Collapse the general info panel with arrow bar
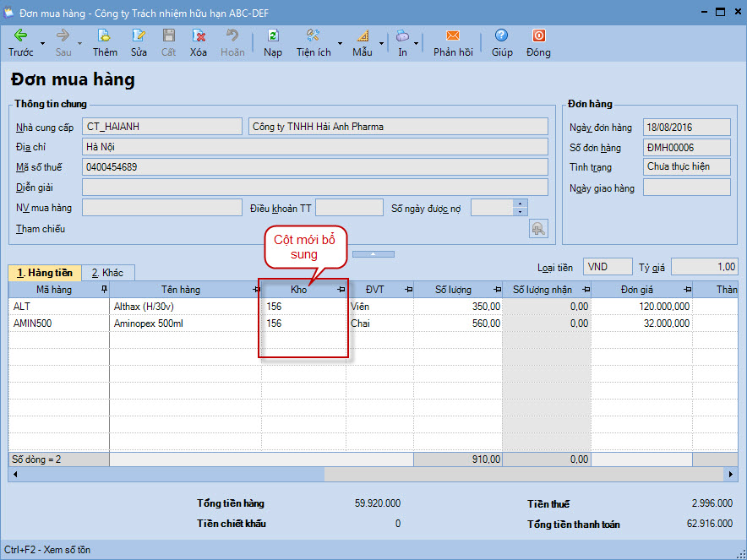This screenshot has width=747, height=560. point(373,254)
